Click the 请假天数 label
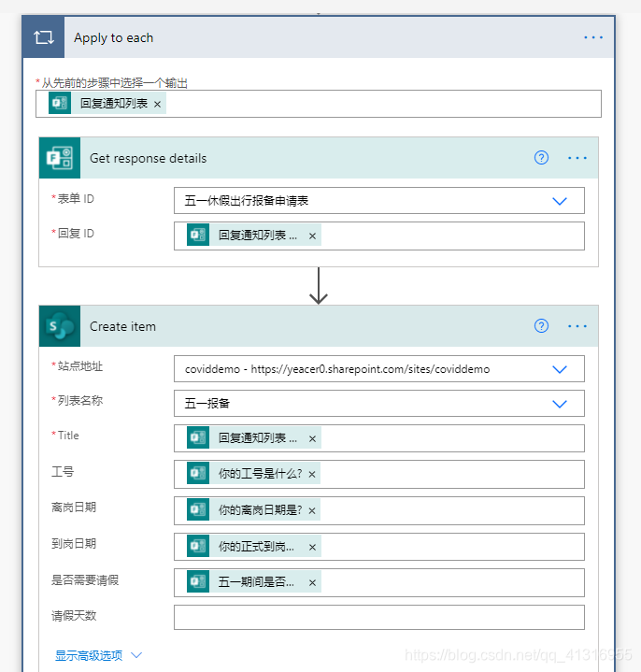641x672 pixels. 74,616
